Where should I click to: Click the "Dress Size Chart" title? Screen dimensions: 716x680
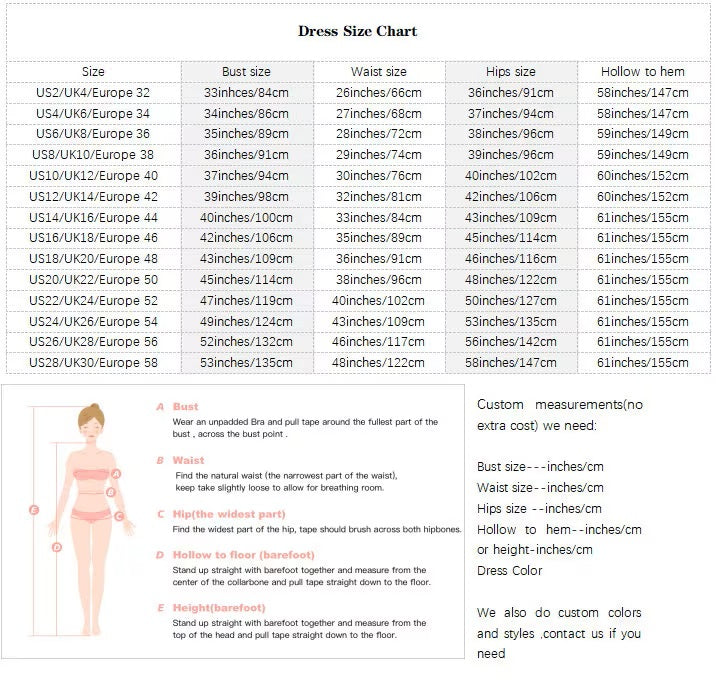(357, 31)
